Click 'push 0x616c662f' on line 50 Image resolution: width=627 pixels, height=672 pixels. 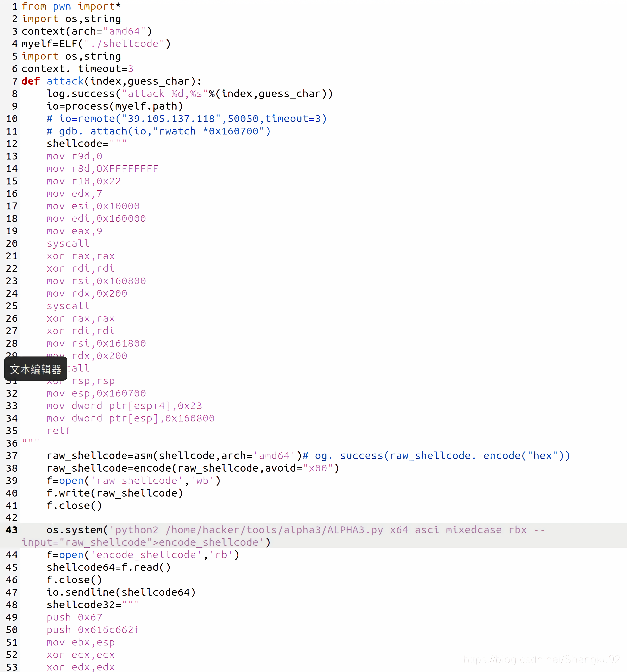point(93,630)
